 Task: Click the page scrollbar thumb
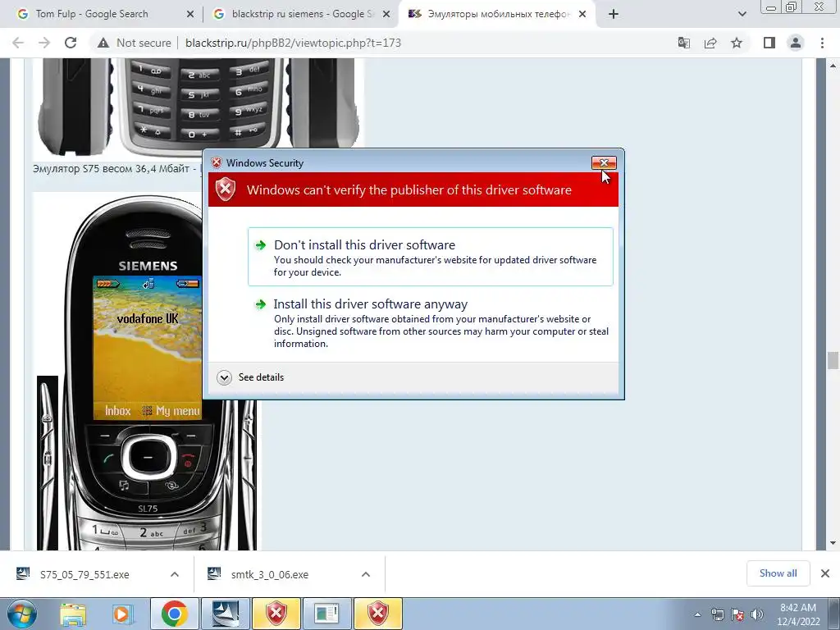pyautogui.click(x=833, y=360)
